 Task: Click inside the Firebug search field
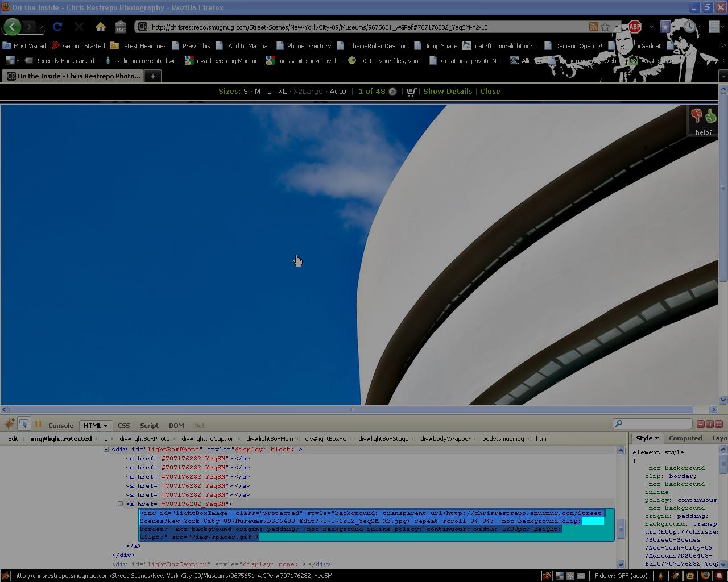652,424
